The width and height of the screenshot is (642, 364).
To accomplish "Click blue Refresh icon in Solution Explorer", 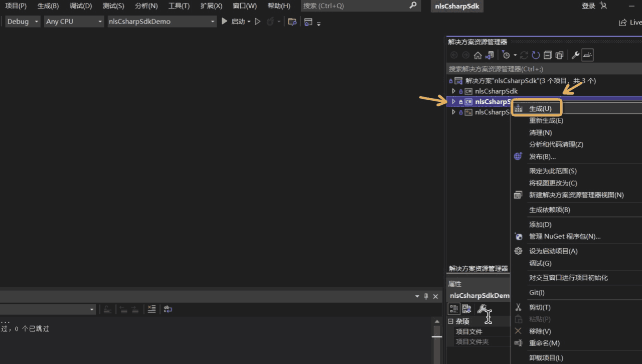I will click(x=536, y=55).
